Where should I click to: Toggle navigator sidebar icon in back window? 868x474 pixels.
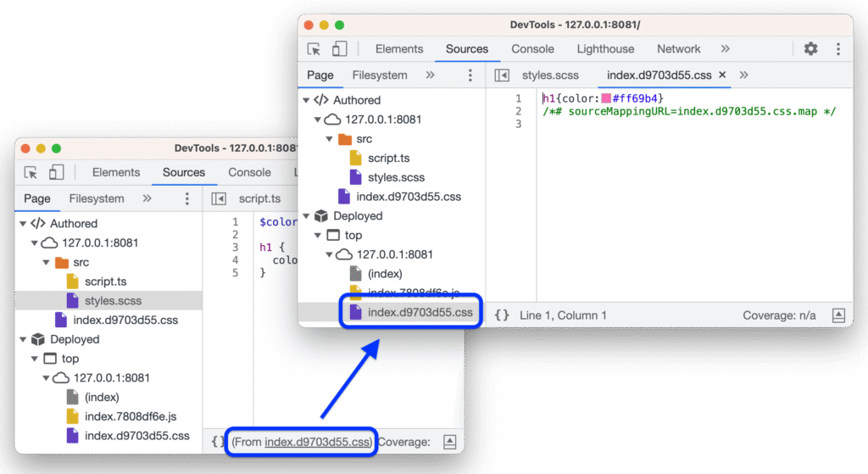click(x=219, y=198)
